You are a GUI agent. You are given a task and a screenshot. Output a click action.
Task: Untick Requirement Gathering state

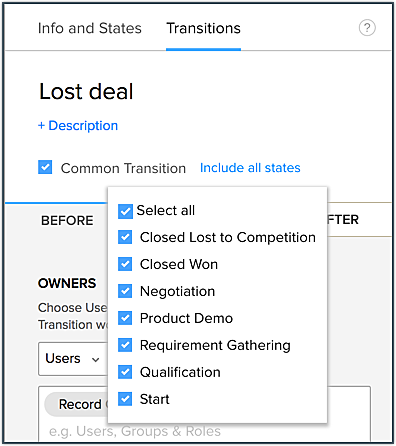[x=125, y=345]
